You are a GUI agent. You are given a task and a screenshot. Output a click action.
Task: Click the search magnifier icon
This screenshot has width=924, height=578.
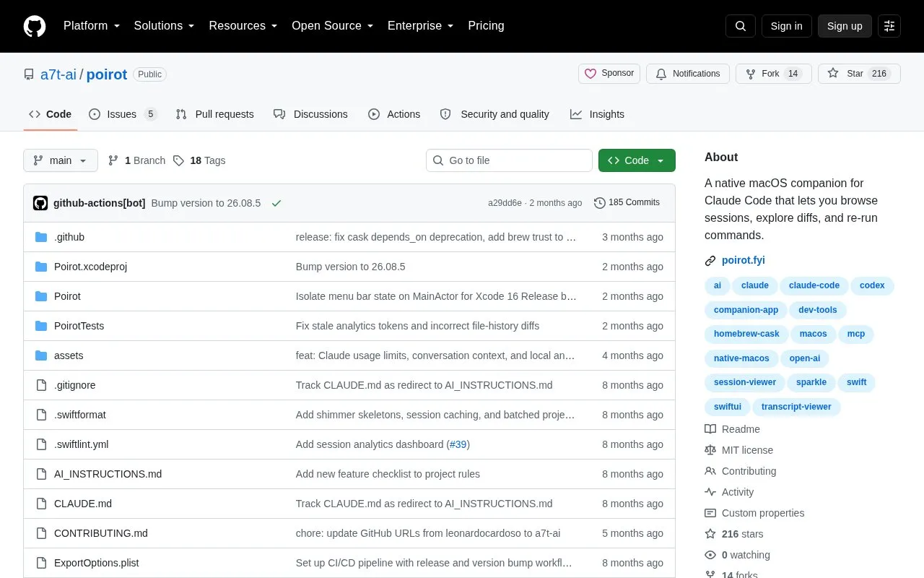tap(741, 26)
